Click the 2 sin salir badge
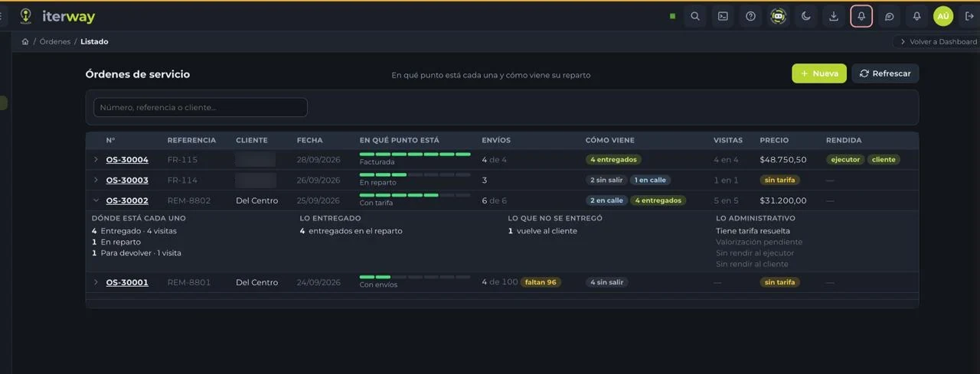 (606, 180)
